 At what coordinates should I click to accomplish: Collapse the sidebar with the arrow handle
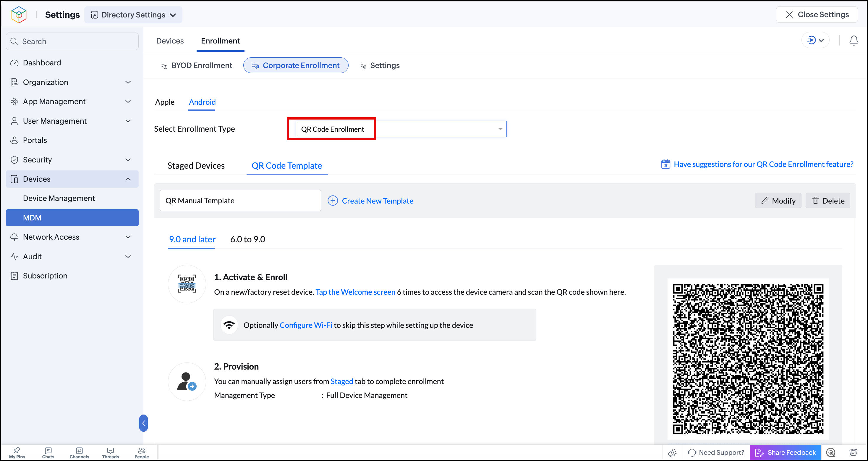(144, 423)
